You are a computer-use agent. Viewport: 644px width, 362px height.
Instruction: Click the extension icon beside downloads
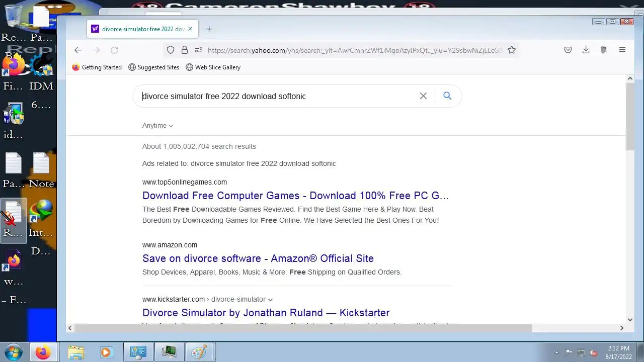point(604,50)
